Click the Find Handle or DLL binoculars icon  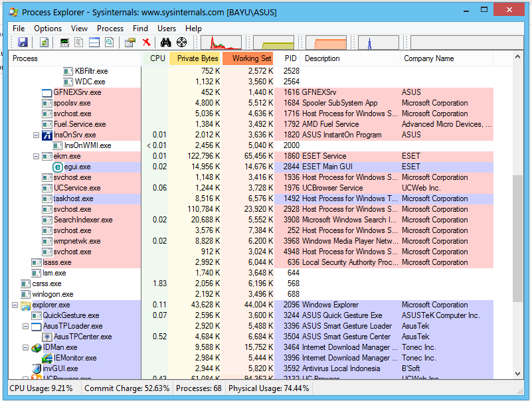165,42
